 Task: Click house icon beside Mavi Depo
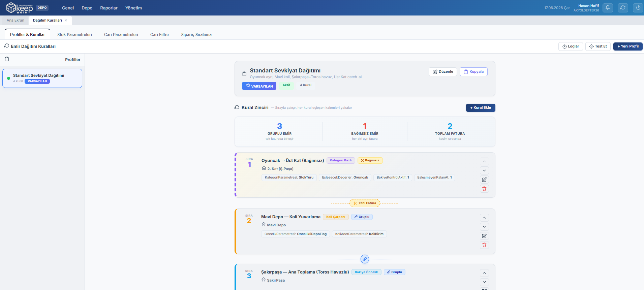click(x=264, y=224)
